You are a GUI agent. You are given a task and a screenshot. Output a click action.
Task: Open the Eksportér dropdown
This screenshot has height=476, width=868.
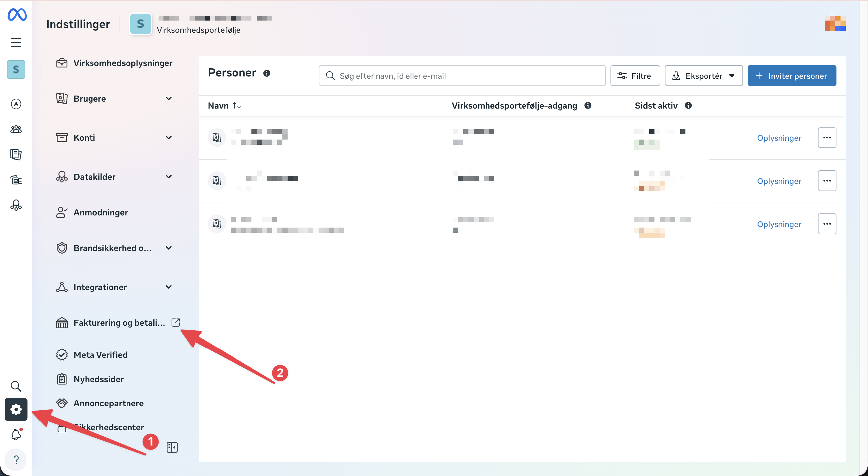pos(703,76)
